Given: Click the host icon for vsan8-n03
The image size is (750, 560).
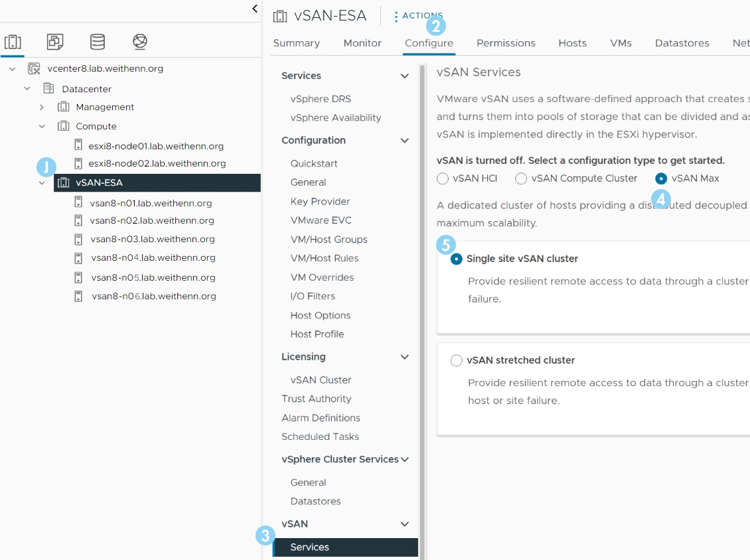Looking at the screenshot, I should (x=78, y=239).
